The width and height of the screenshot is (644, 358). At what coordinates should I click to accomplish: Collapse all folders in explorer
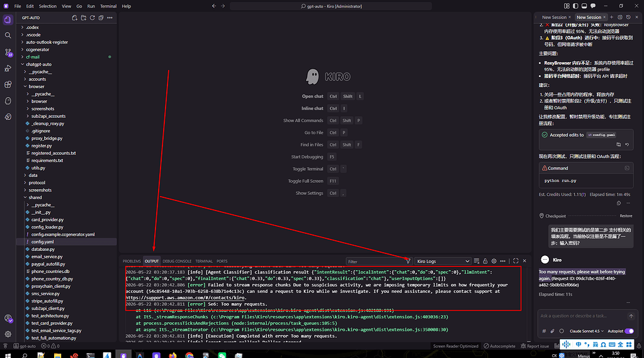tap(101, 18)
